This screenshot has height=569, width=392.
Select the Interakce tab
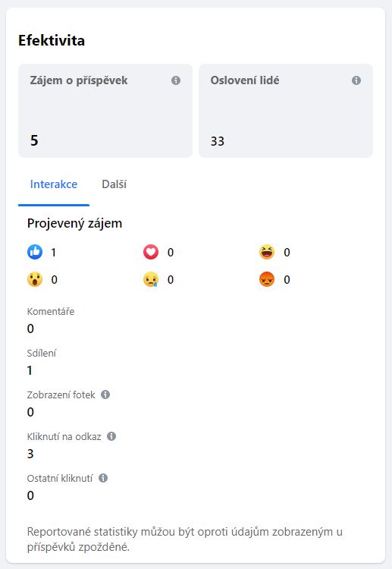[54, 184]
